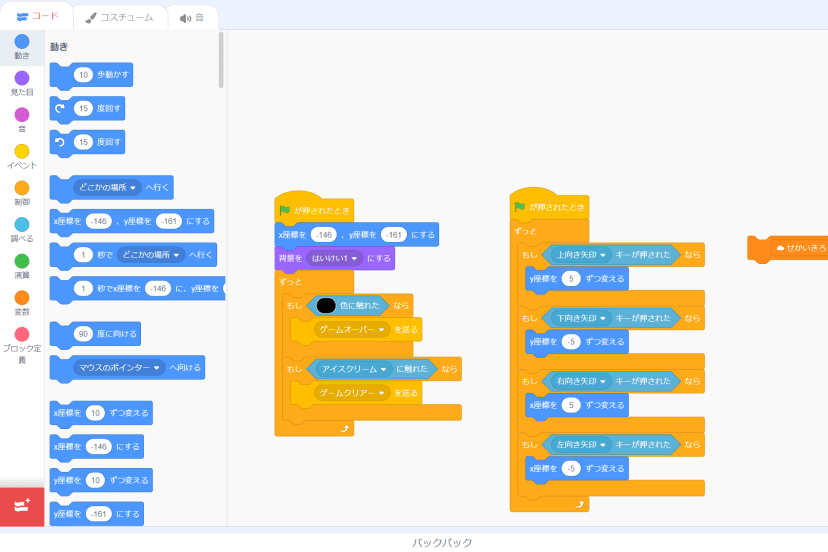Image resolution: width=828 pixels, height=552 pixels.
Task: Click the block palette vertical scrollbar
Action: pyautogui.click(x=221, y=60)
